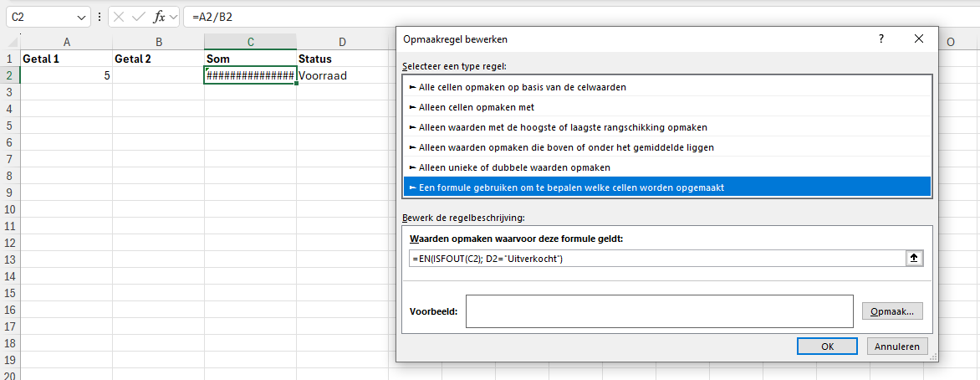Click the rule formula input field
Viewport: 980px width, 380px height.
tap(656, 258)
